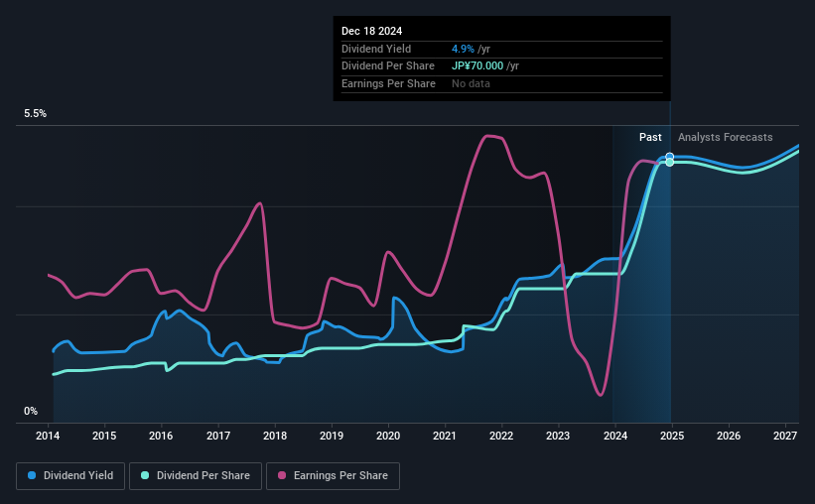The height and width of the screenshot is (504, 815).
Task: Click the 2014 x-axis year label
Action: (x=48, y=436)
